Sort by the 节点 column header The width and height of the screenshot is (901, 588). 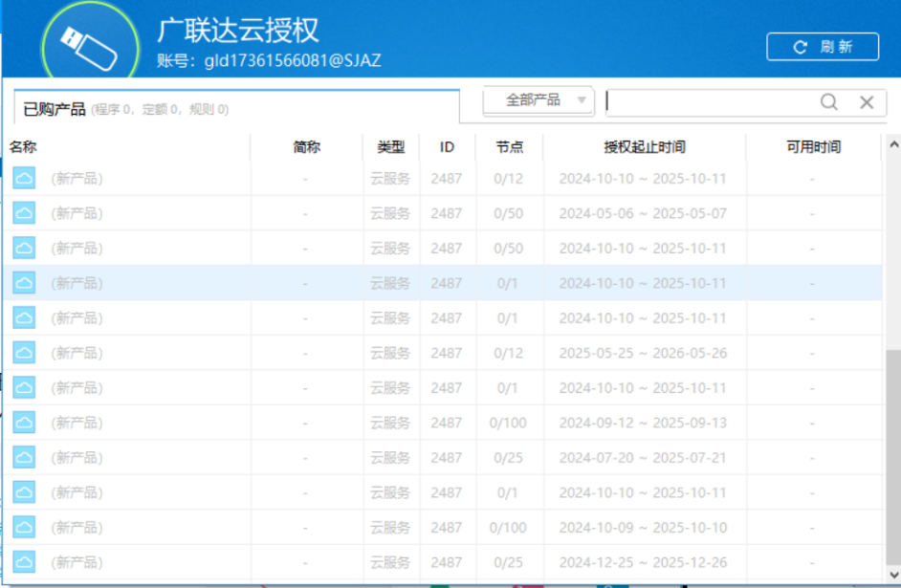tap(509, 147)
